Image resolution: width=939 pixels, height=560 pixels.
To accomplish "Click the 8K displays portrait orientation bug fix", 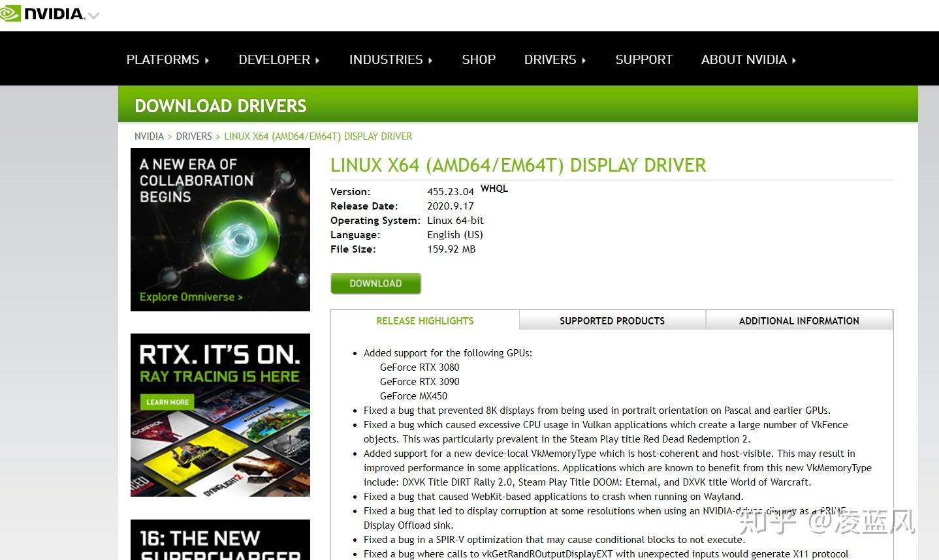I will [597, 411].
